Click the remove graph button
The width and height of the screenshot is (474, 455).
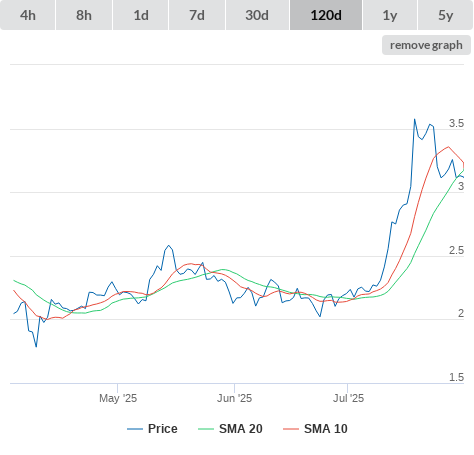point(426,45)
